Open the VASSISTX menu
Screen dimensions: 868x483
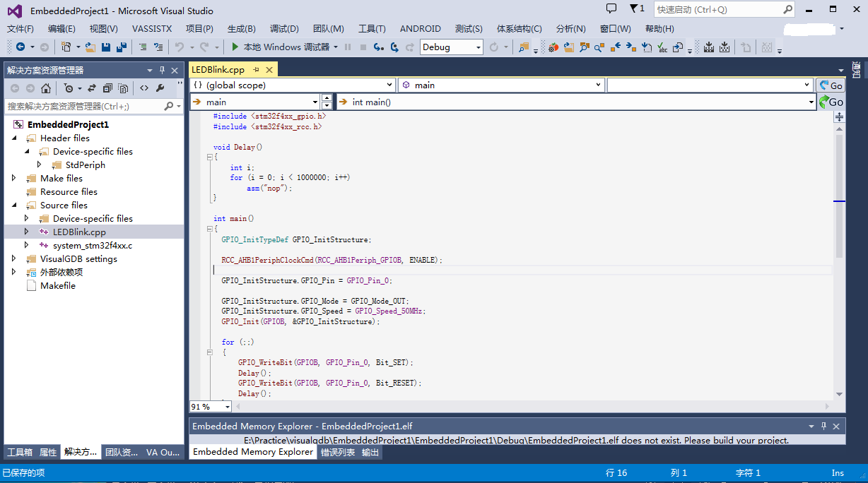pyautogui.click(x=150, y=29)
